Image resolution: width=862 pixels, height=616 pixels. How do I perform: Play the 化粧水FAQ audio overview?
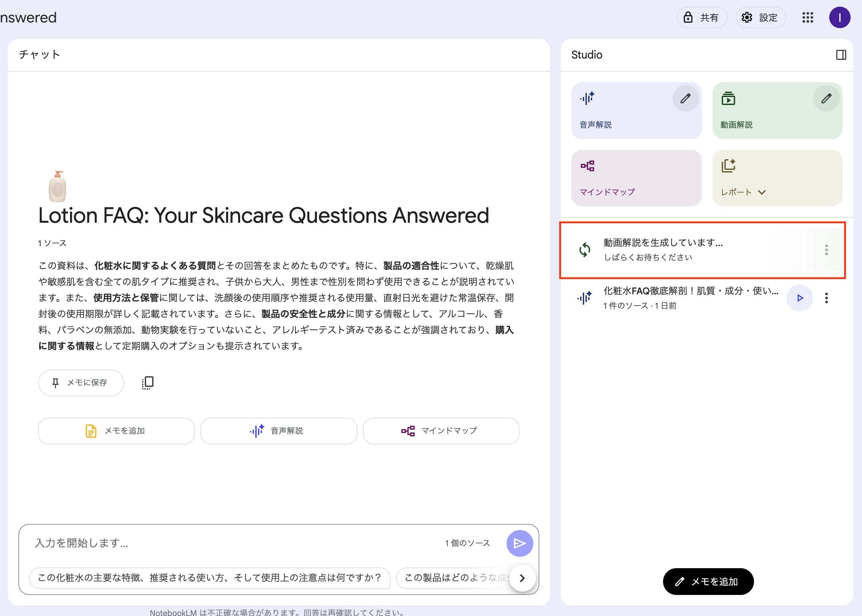click(x=799, y=298)
